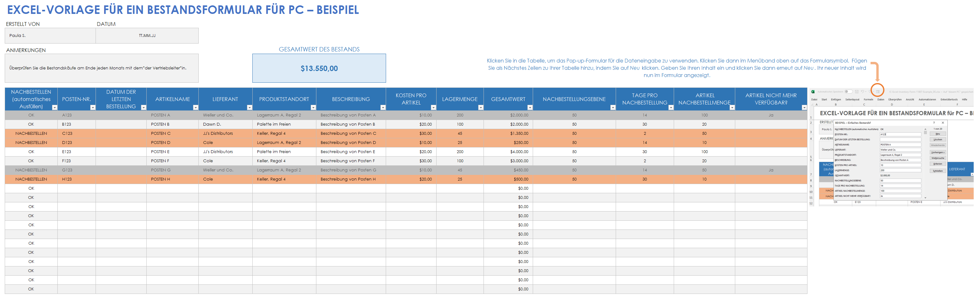Select the $450,00 GESAMTWERT cell

pyautogui.click(x=508, y=170)
